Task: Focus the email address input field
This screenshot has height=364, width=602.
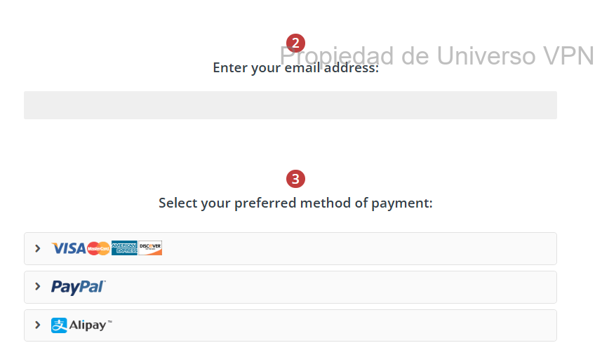Action: point(290,105)
